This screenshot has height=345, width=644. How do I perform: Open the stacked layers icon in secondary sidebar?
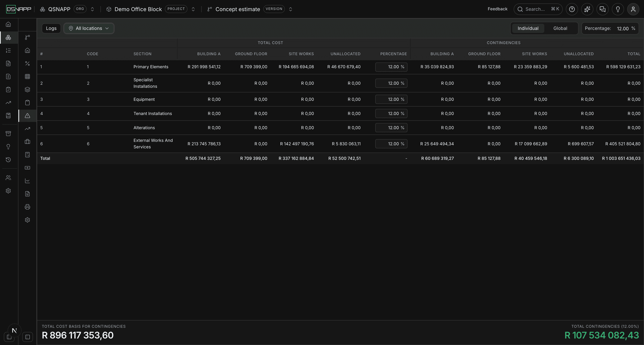[x=27, y=90]
